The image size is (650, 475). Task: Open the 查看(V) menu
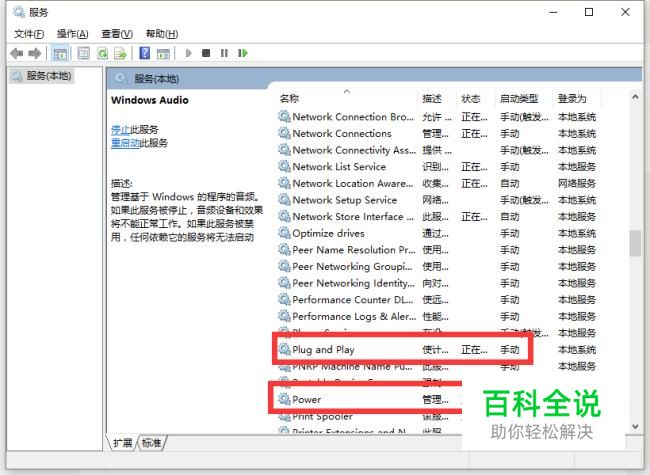point(117,34)
